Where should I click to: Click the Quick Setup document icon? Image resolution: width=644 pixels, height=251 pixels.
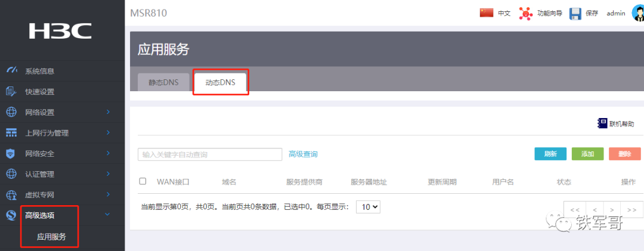click(11, 91)
